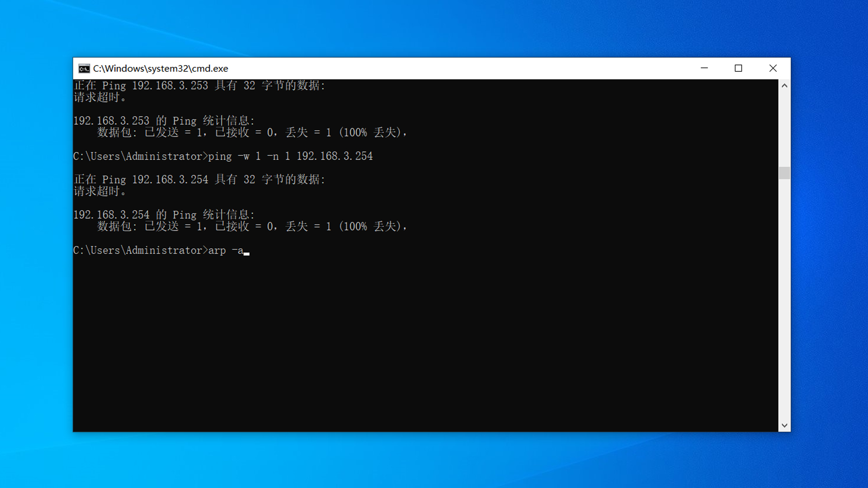868x488 pixels.
Task: Click the '192.168.3.254 的 Ping 统计信息' line
Action: tap(164, 215)
